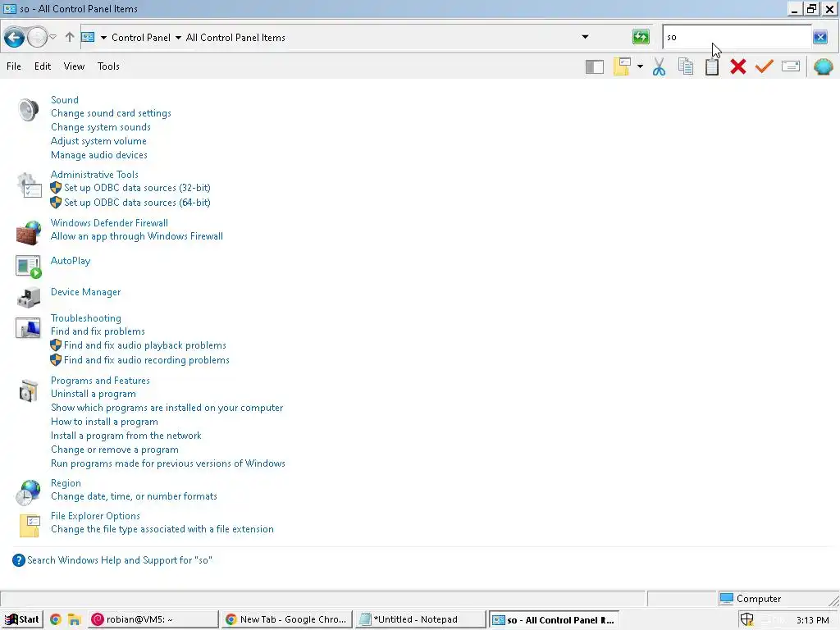Screen dimensions: 840x630
Task: Open Run programs made for previous versions
Action: [167, 464]
